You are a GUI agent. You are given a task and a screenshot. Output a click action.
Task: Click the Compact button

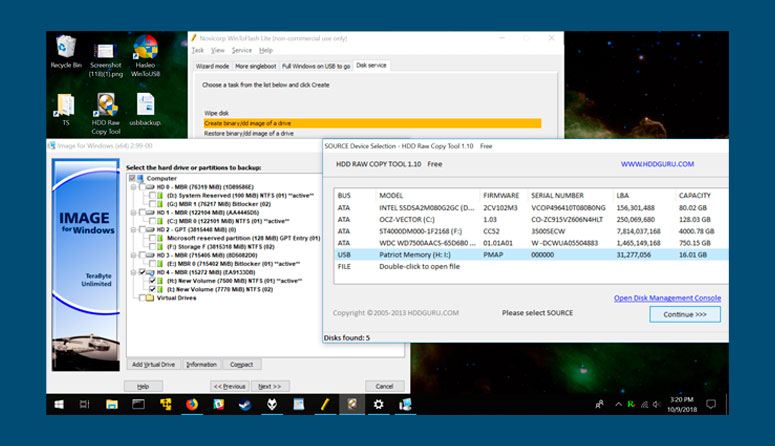[x=242, y=364]
